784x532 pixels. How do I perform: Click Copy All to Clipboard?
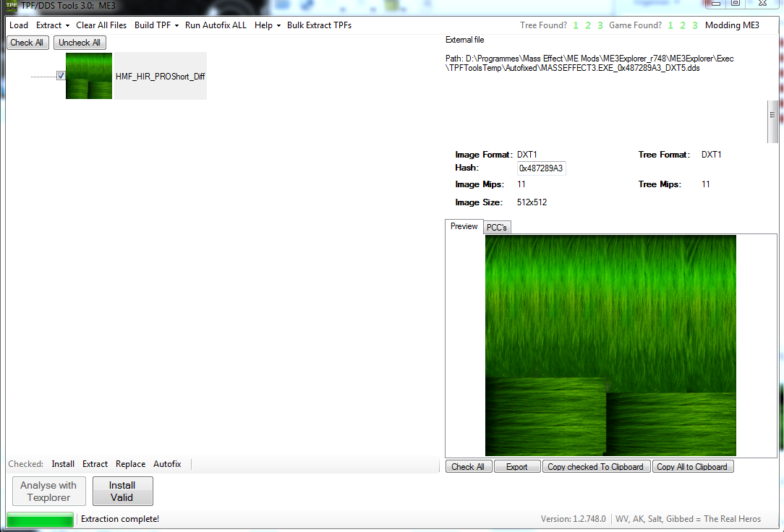point(692,466)
